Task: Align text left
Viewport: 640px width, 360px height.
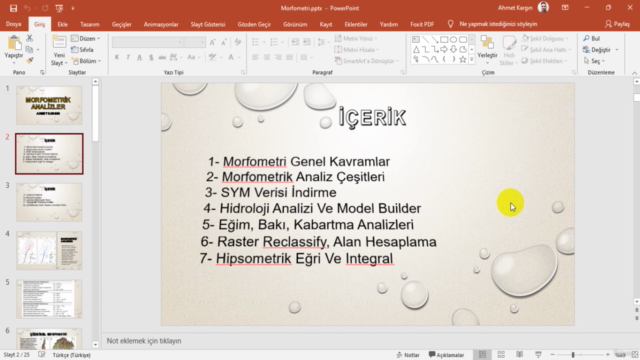Action: click(256, 58)
